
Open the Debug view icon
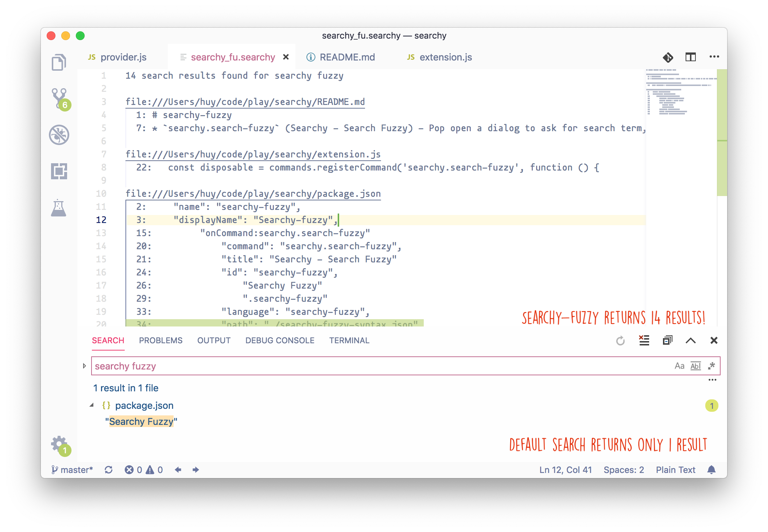coord(59,135)
